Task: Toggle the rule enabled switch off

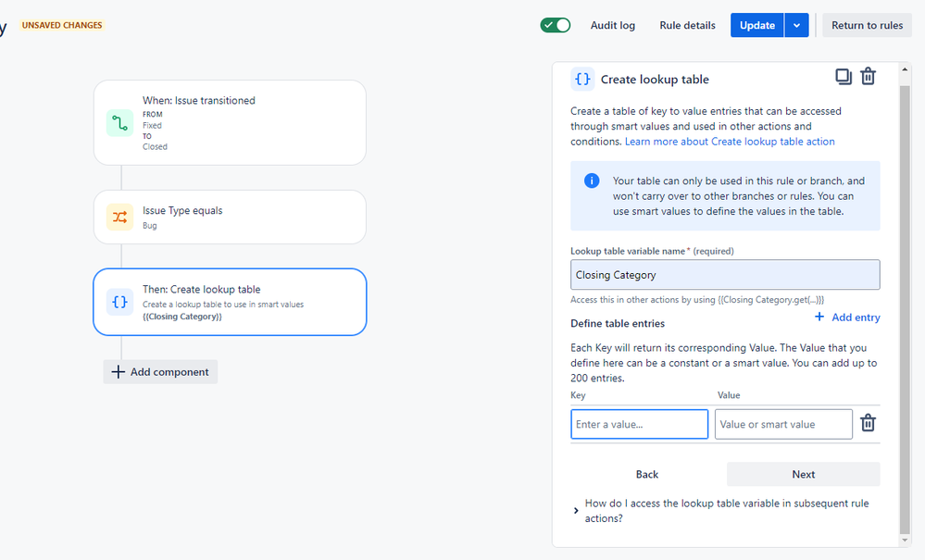Action: click(556, 25)
